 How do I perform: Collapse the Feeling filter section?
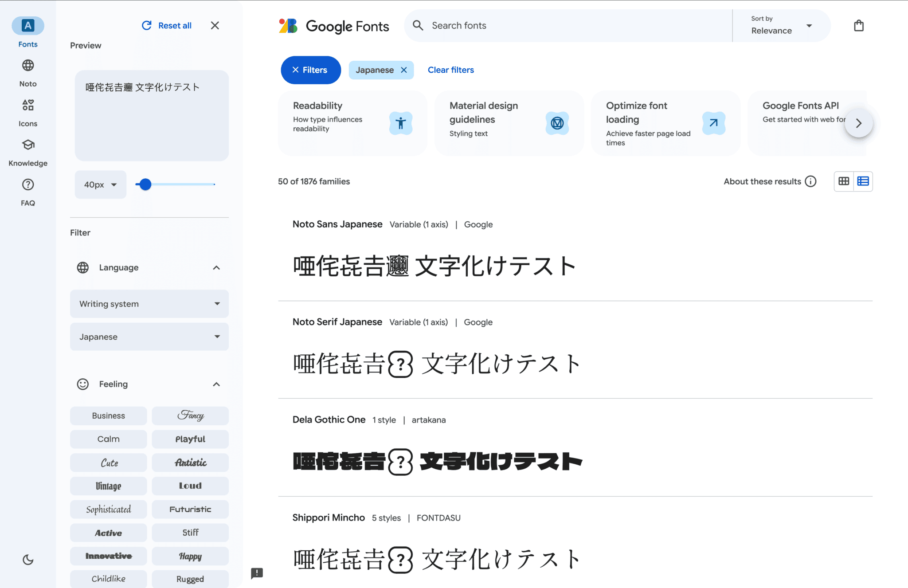click(216, 384)
